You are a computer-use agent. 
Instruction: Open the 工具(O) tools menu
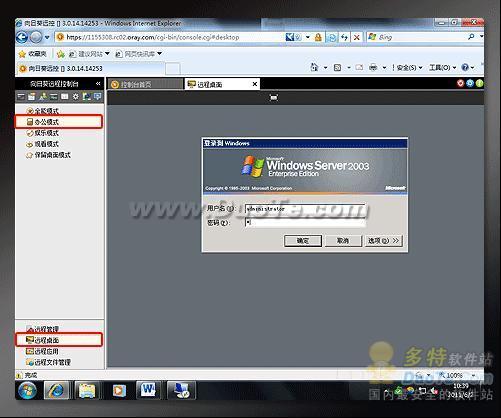(x=442, y=68)
